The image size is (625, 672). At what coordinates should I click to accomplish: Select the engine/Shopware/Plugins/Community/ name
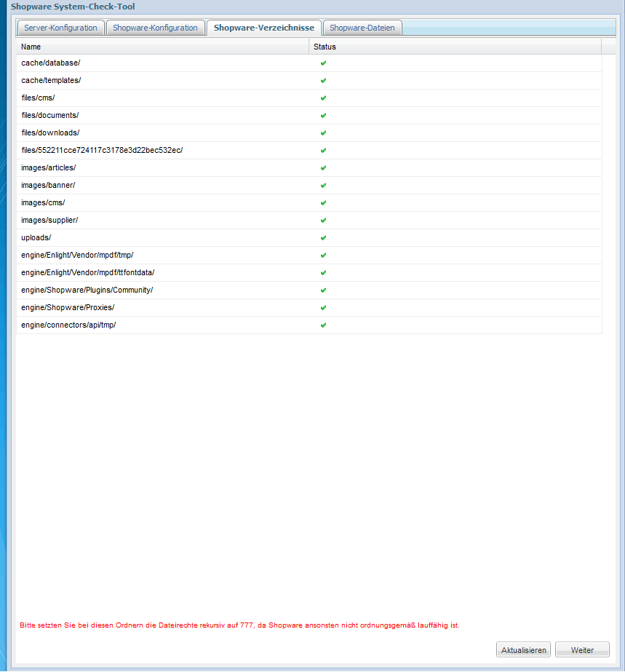(87, 290)
